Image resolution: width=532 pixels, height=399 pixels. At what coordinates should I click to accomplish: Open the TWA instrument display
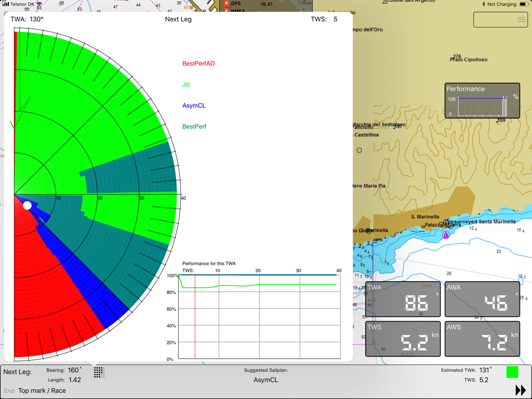click(x=403, y=299)
